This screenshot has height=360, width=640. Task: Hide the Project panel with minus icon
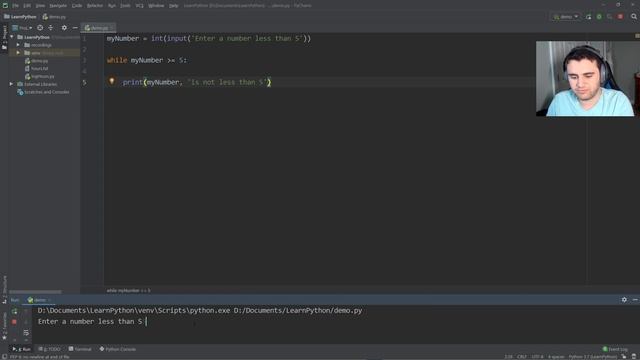pyautogui.click(x=75, y=28)
